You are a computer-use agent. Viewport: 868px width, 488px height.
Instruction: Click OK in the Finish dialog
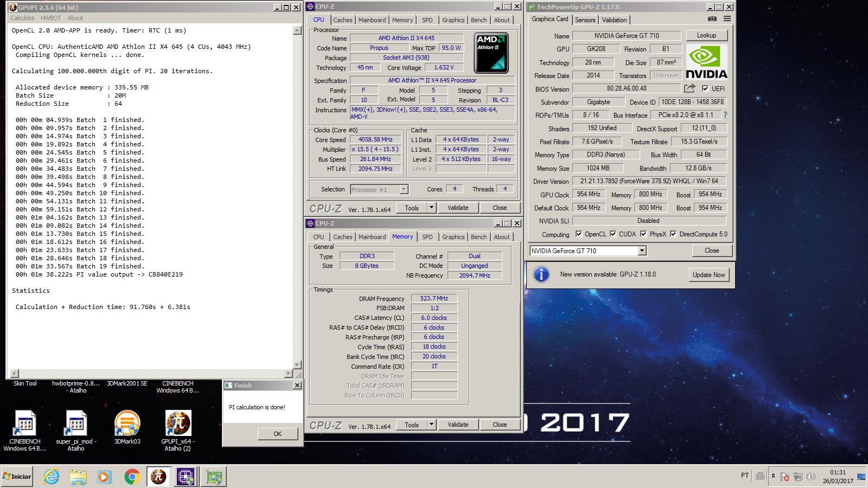tap(277, 434)
